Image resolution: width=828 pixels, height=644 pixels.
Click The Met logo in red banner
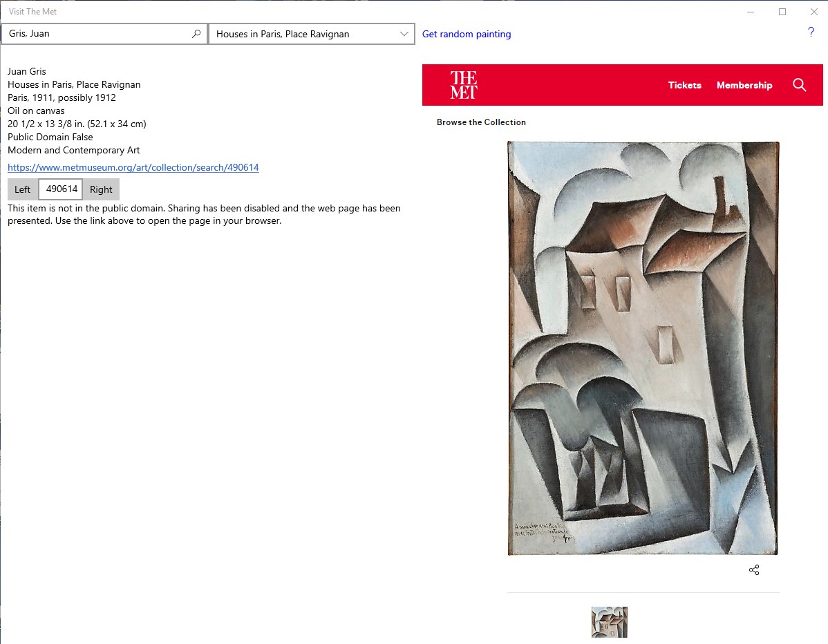[x=464, y=85]
